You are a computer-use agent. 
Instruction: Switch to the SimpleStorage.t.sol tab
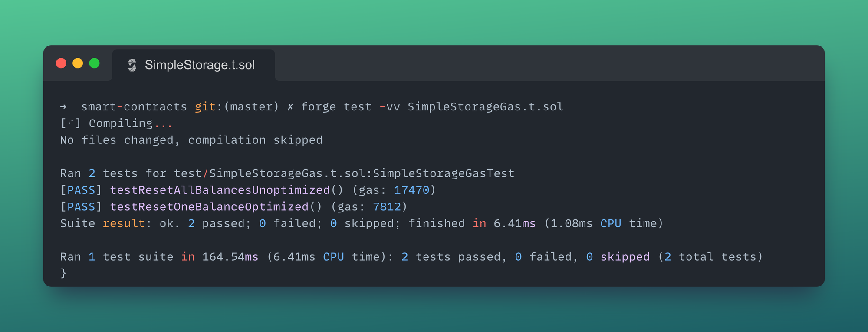200,65
